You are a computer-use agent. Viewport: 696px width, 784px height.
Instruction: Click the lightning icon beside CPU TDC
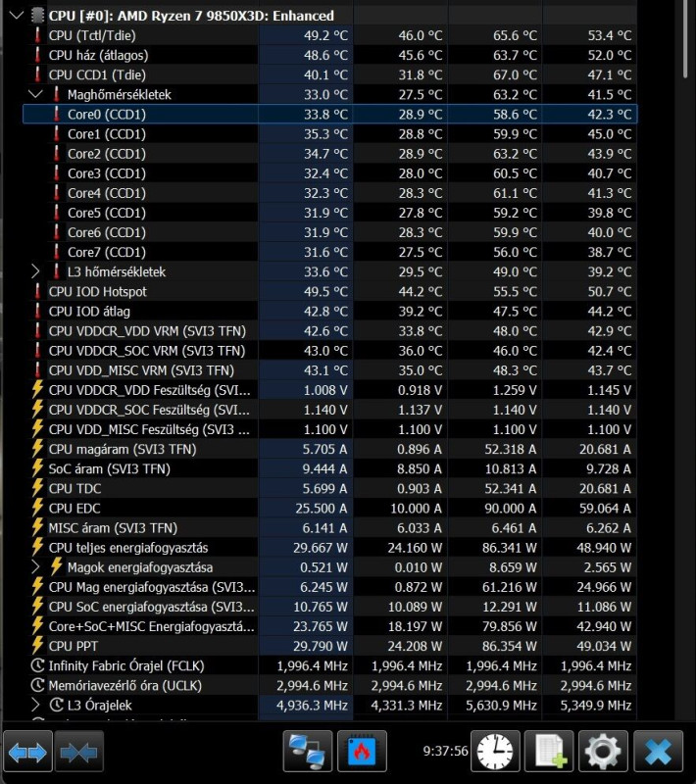(37, 488)
